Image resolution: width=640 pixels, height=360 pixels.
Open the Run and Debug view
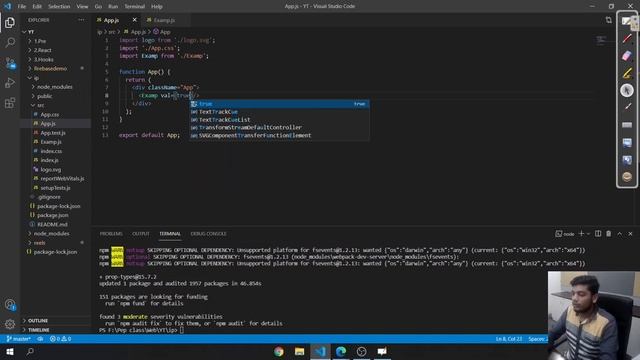(10, 83)
